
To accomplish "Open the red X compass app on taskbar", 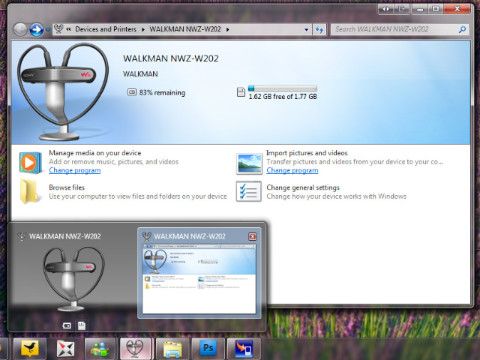I will (65, 349).
